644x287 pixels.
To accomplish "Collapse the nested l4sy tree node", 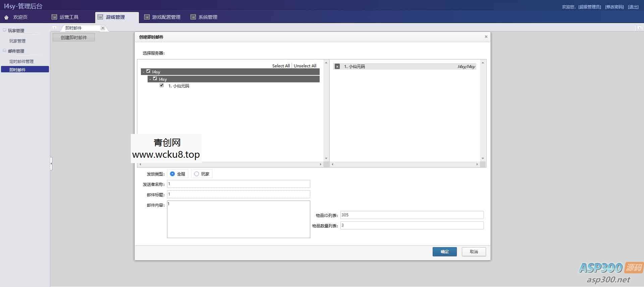I will (x=150, y=79).
